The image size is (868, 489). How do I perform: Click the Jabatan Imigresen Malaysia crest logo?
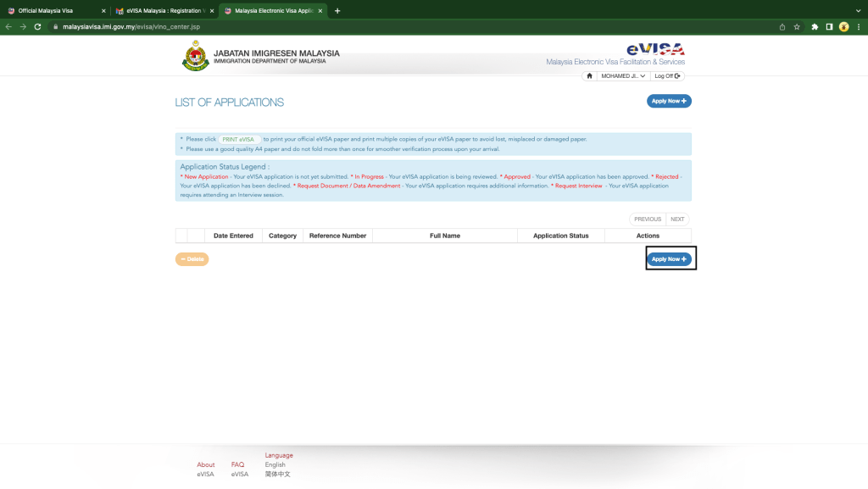coord(196,56)
